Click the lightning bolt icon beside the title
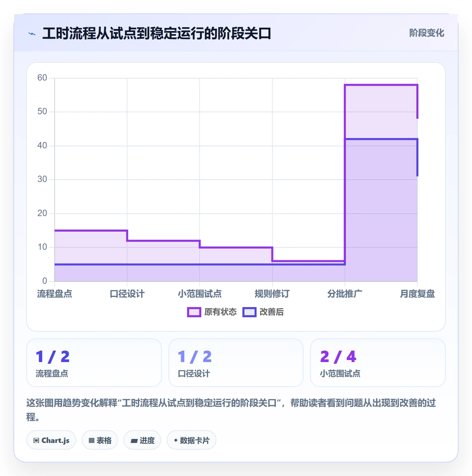 (32, 34)
